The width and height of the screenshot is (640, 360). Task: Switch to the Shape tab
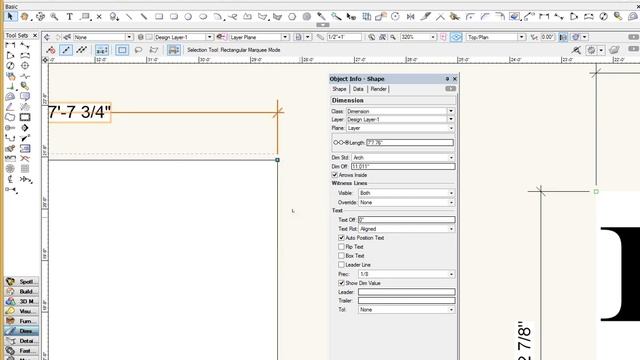tap(339, 89)
